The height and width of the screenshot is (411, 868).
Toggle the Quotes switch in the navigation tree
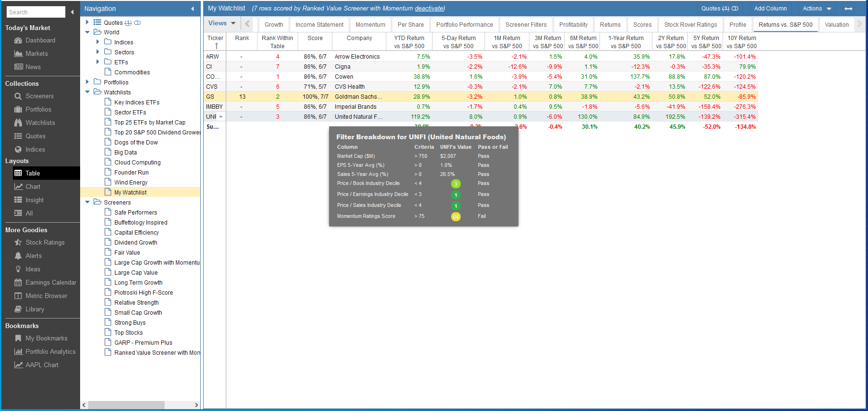point(137,23)
